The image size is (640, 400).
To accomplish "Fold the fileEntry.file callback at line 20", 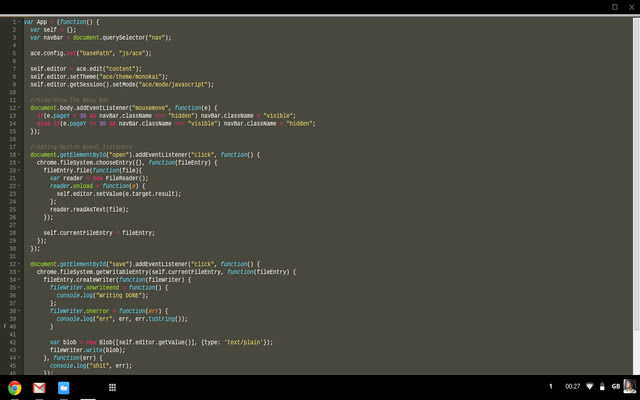I will 19,170.
